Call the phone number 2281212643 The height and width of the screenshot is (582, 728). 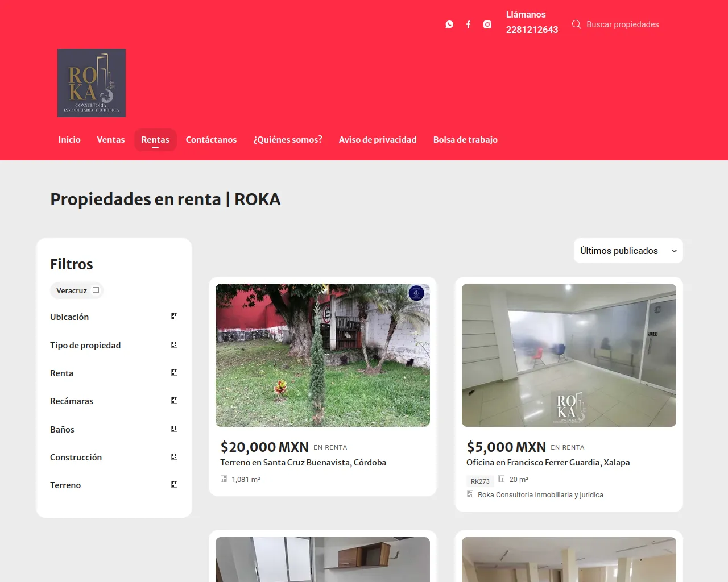(532, 30)
